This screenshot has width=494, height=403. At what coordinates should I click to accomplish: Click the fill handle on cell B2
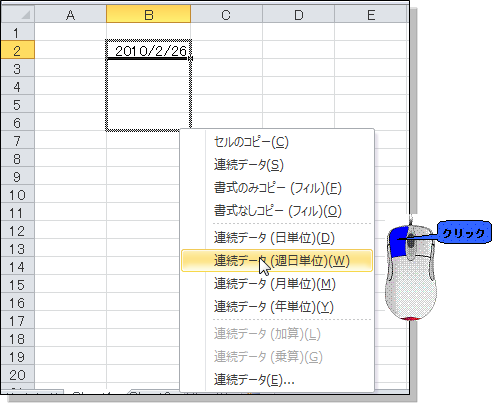pos(190,59)
